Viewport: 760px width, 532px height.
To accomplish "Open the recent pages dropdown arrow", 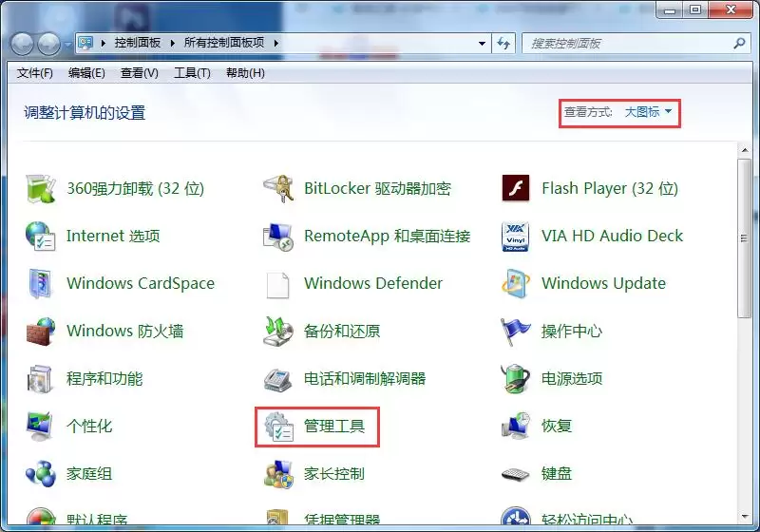I will [67, 45].
